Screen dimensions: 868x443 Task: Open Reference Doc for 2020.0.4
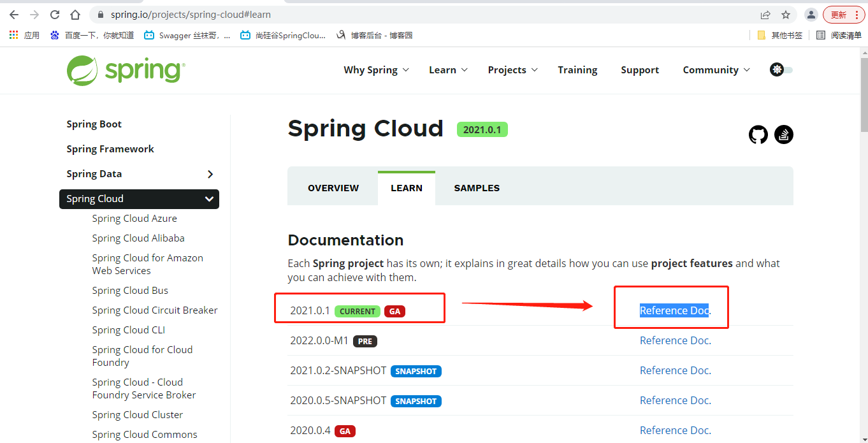[675, 430]
